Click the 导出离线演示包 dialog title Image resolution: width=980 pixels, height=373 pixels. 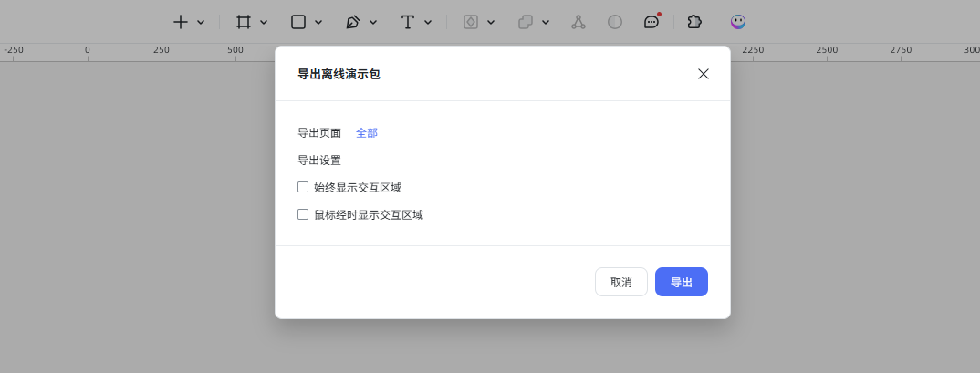tap(339, 75)
